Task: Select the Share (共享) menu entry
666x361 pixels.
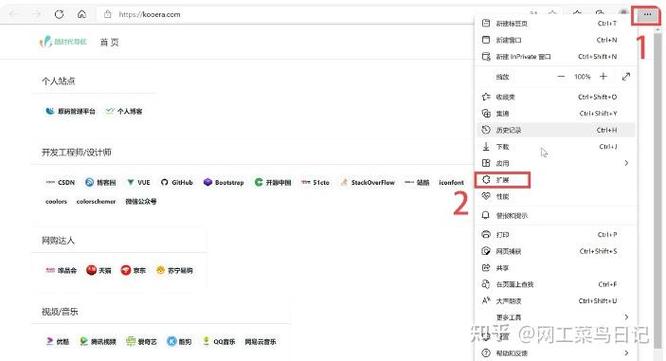Action: click(555, 268)
